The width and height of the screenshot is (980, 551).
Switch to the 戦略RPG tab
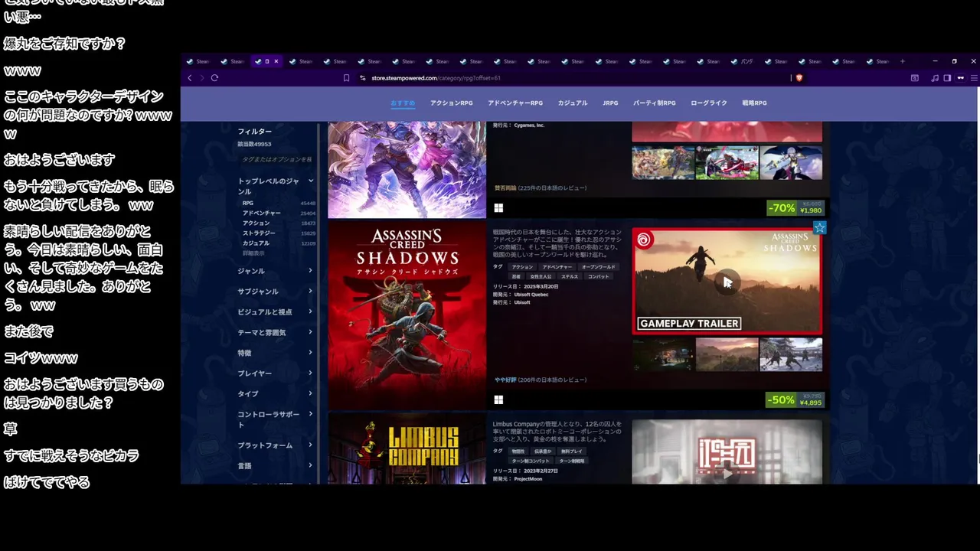tap(754, 103)
